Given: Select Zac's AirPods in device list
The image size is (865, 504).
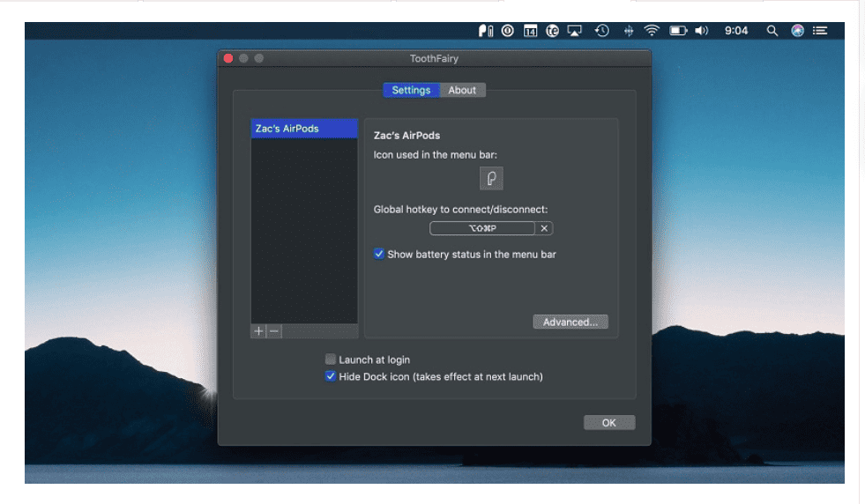Looking at the screenshot, I should (x=304, y=129).
